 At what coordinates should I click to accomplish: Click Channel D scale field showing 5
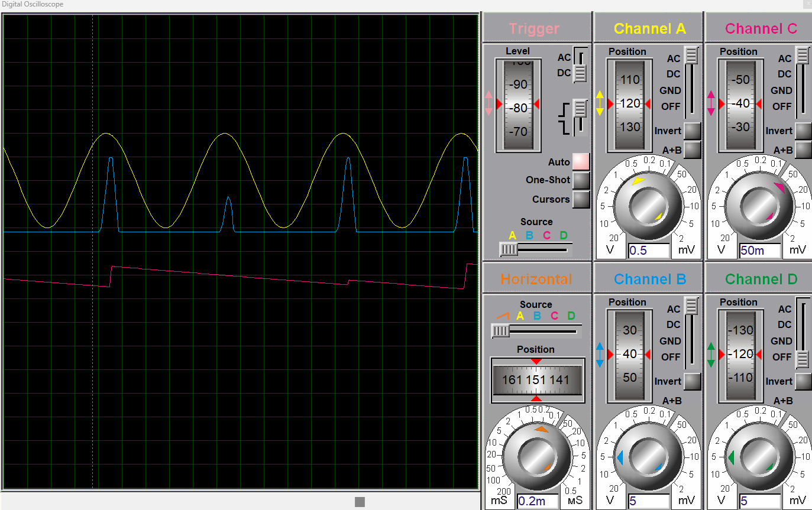coord(760,501)
